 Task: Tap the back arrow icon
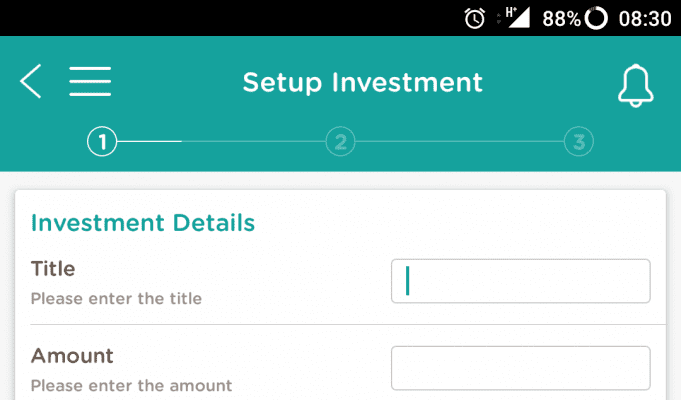point(30,81)
